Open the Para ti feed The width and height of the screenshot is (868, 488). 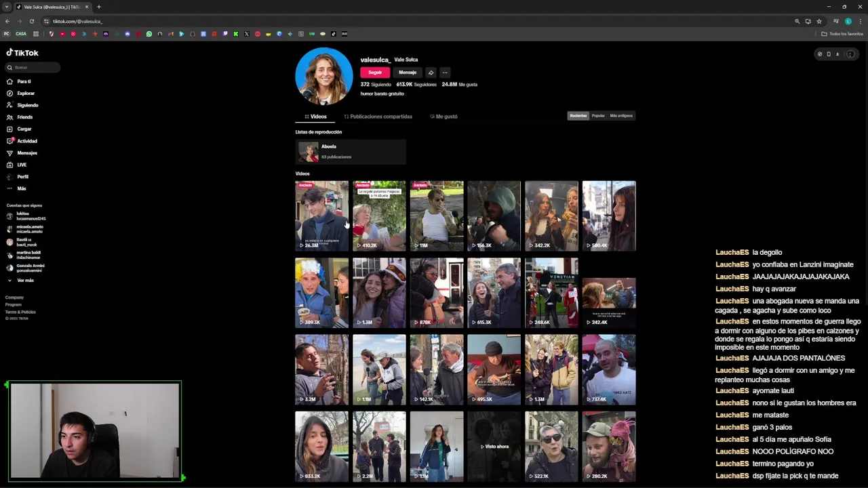pyautogui.click(x=19, y=81)
